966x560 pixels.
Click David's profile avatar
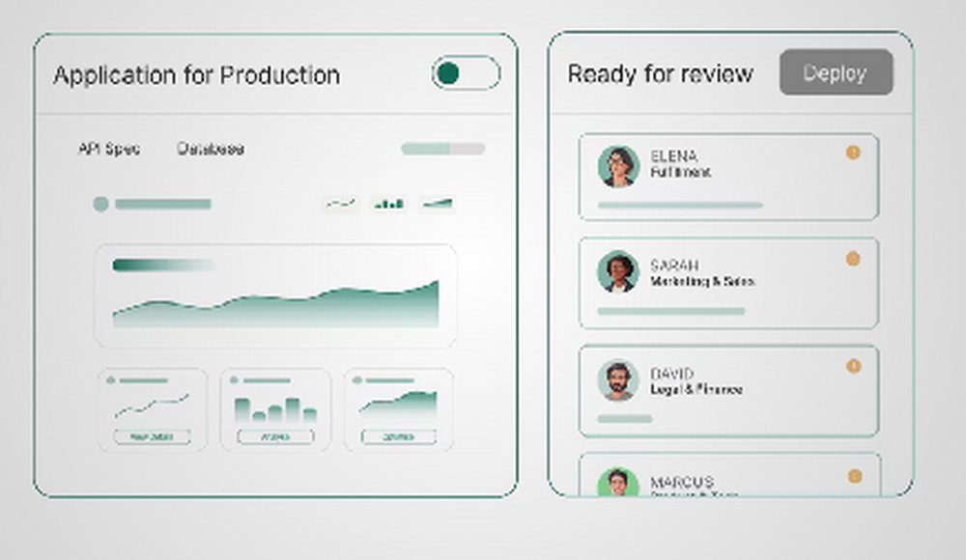tap(620, 378)
